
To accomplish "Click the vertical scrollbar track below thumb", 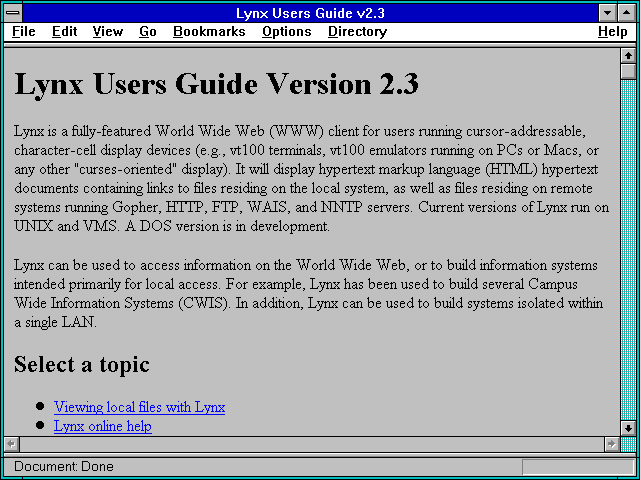I will [x=628, y=250].
